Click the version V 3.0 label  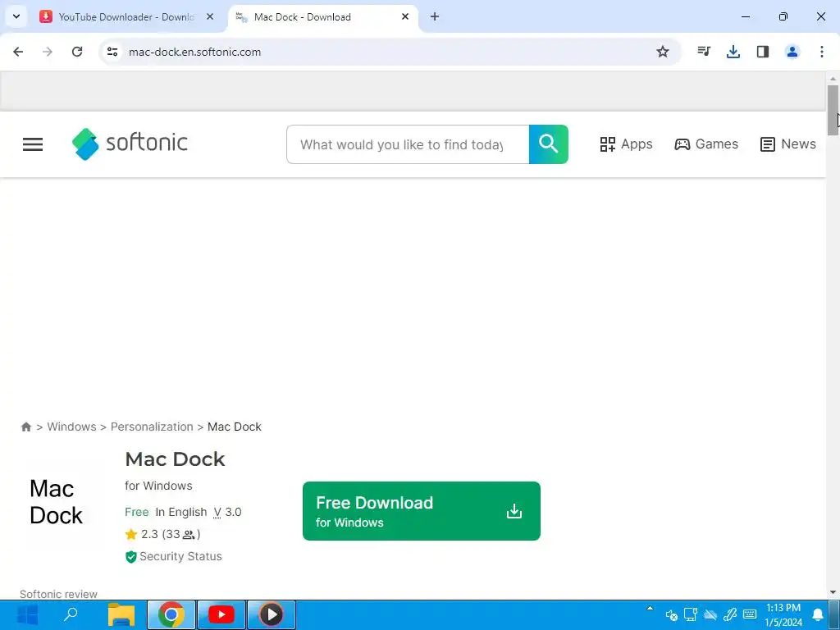coord(228,512)
